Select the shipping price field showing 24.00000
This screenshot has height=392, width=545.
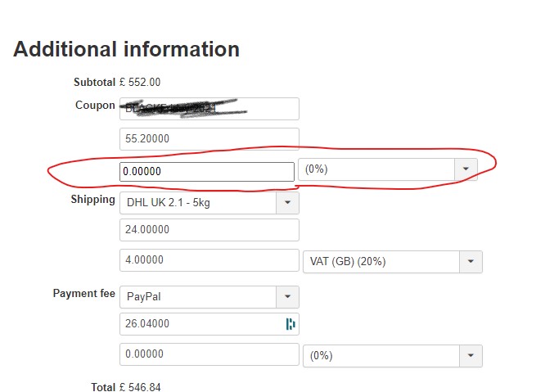[209, 230]
